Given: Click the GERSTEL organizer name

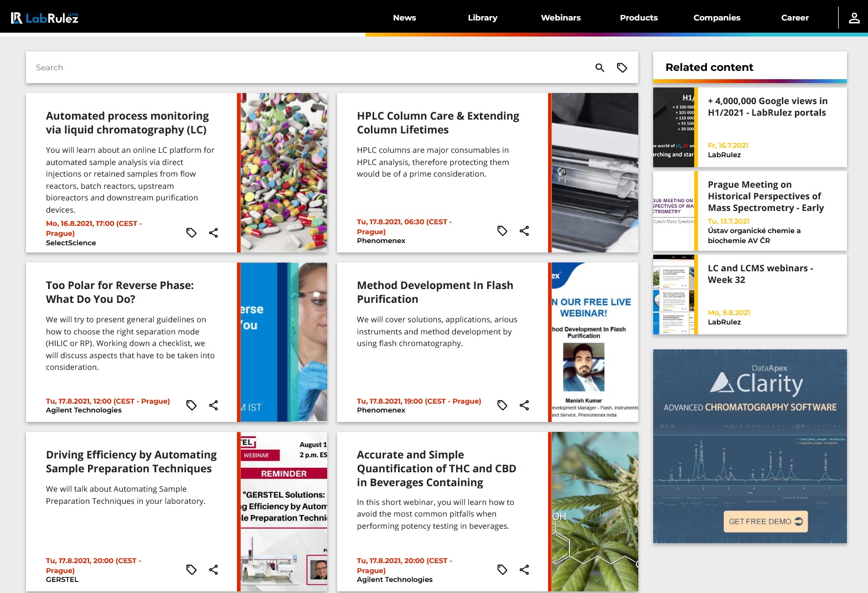Looking at the screenshot, I should click(x=62, y=580).
